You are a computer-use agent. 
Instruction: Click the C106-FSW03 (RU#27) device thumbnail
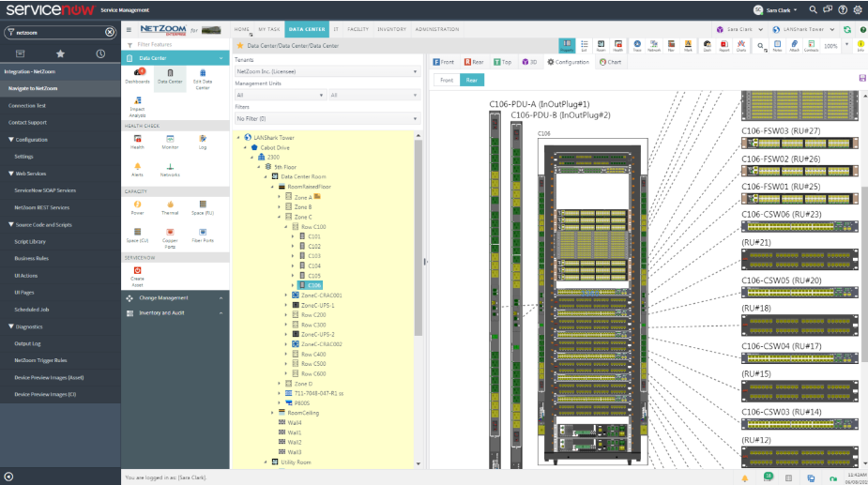tap(799, 143)
